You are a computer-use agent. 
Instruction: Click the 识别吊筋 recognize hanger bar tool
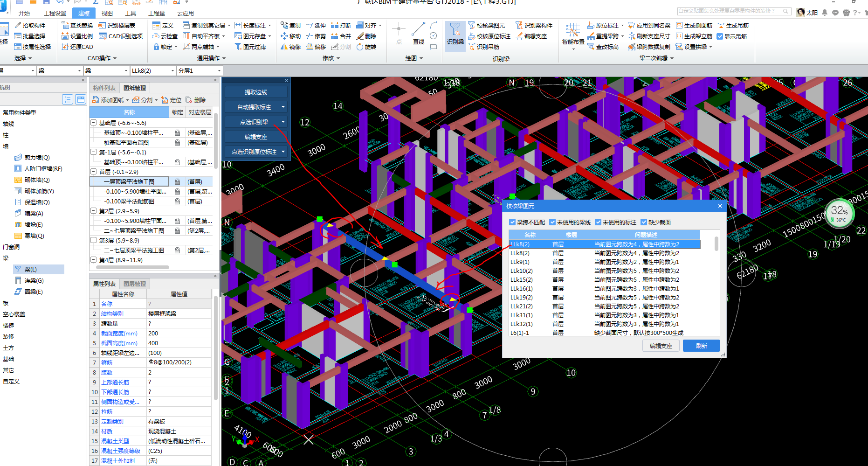pyautogui.click(x=484, y=47)
